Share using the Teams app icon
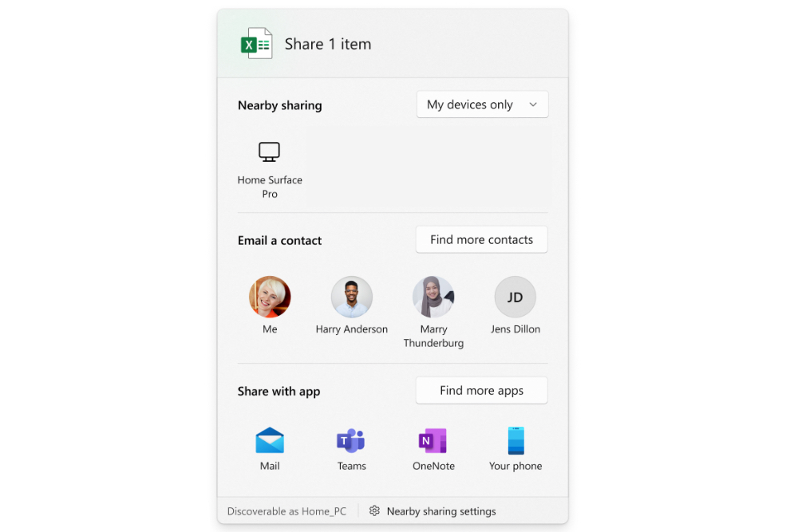798x532 pixels. click(x=351, y=440)
